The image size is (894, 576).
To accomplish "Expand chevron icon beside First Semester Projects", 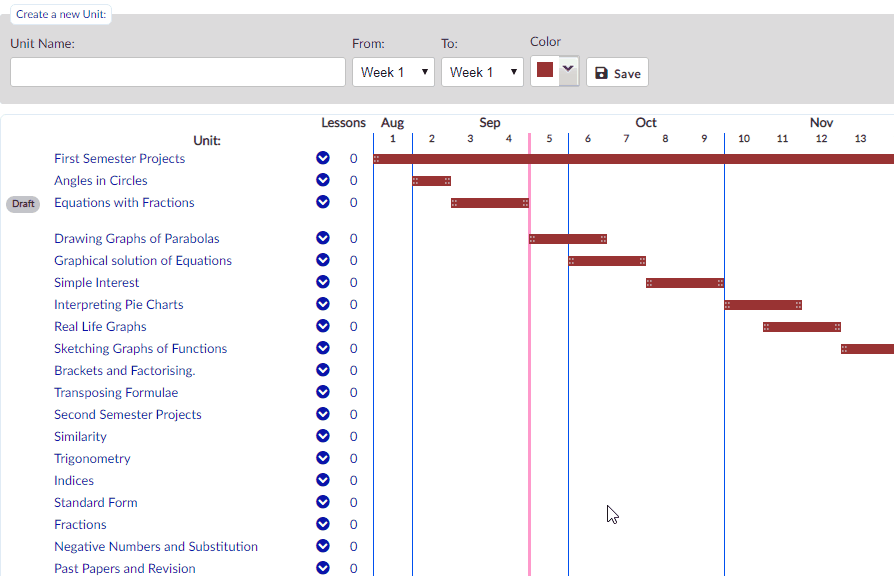I will (323, 158).
